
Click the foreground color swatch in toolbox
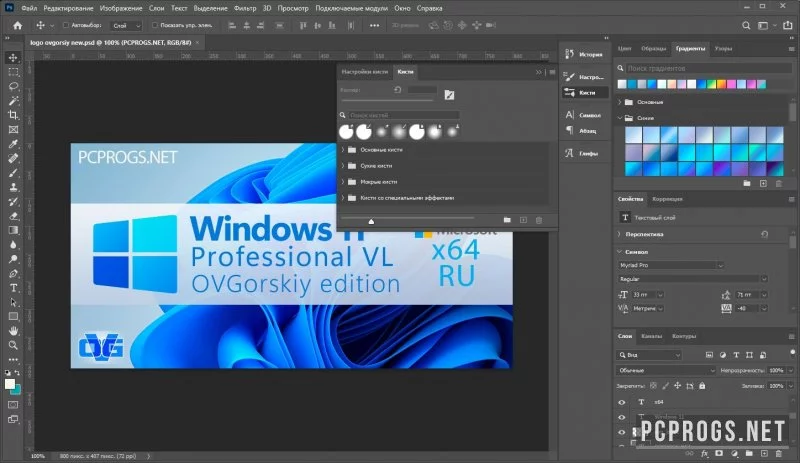pos(9,384)
